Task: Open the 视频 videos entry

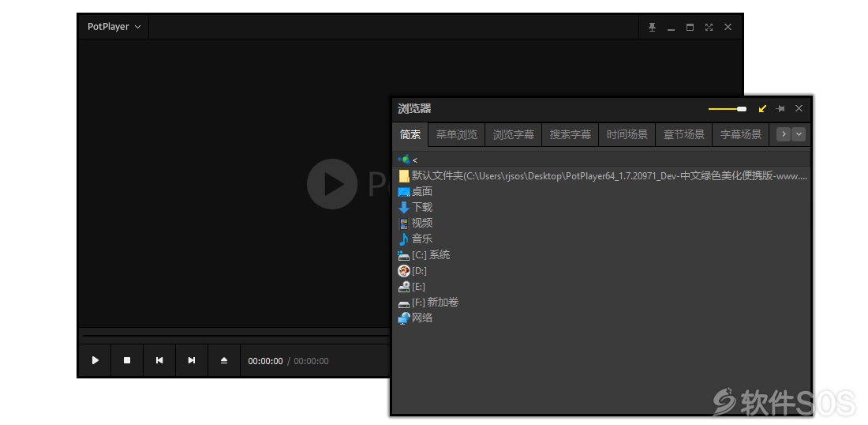Action: [602, 224]
